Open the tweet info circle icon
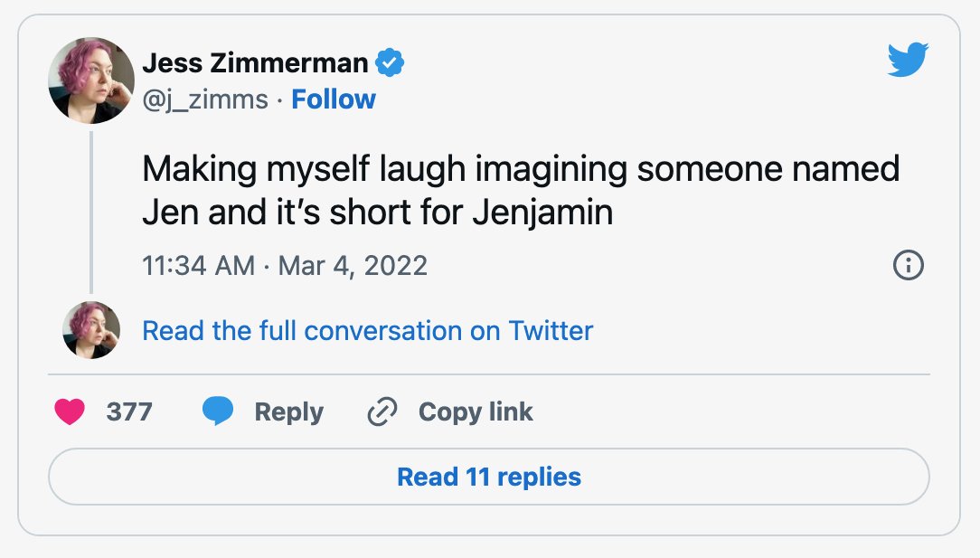This screenshot has width=980, height=558. click(x=908, y=265)
